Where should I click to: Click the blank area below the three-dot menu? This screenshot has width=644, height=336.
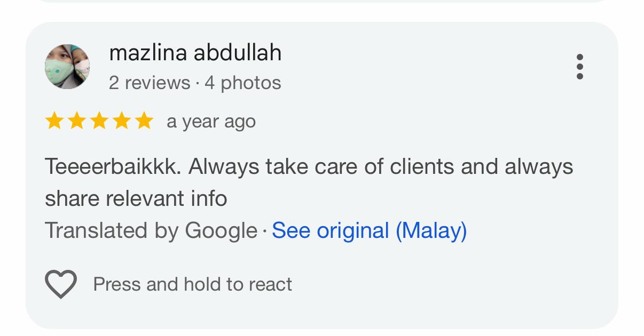coord(579,123)
